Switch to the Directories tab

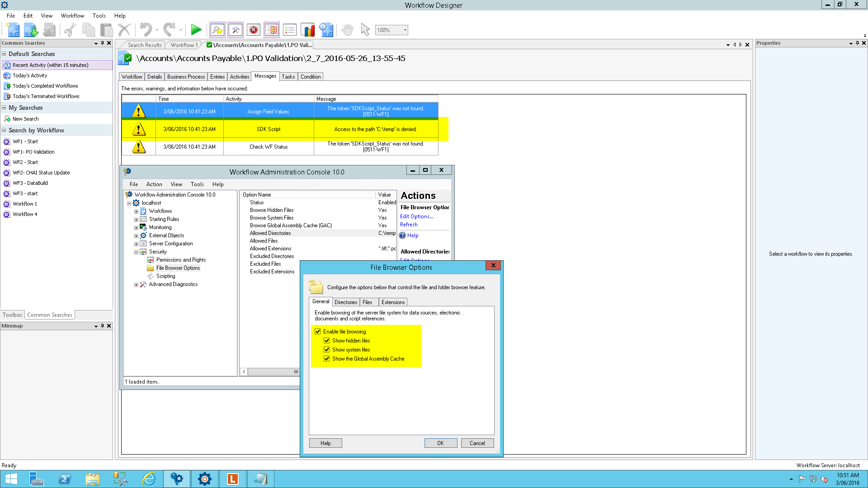(x=345, y=302)
